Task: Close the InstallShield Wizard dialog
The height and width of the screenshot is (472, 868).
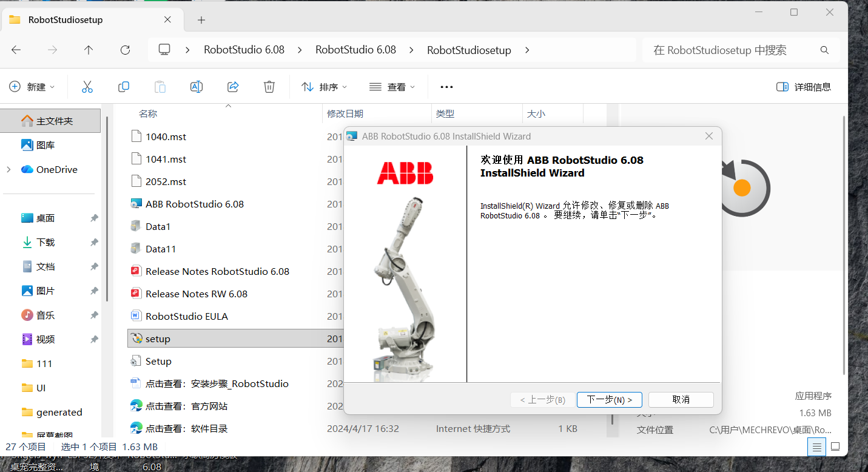Action: point(708,136)
